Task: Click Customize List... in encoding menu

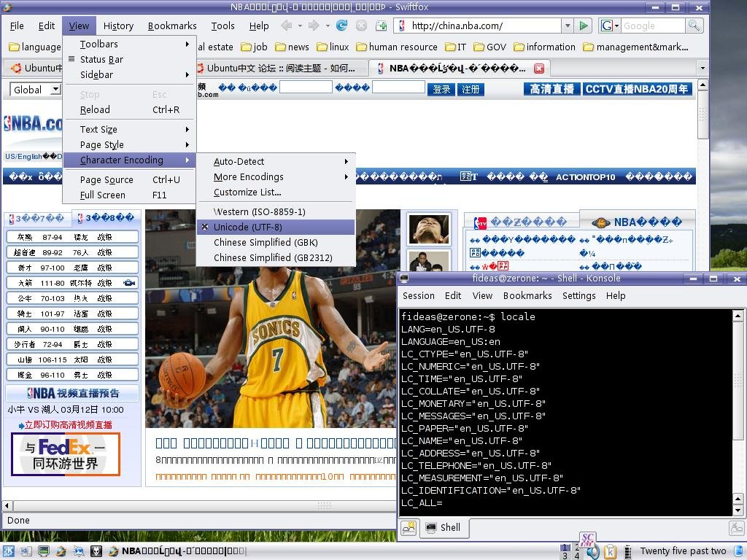Action: pos(276,192)
